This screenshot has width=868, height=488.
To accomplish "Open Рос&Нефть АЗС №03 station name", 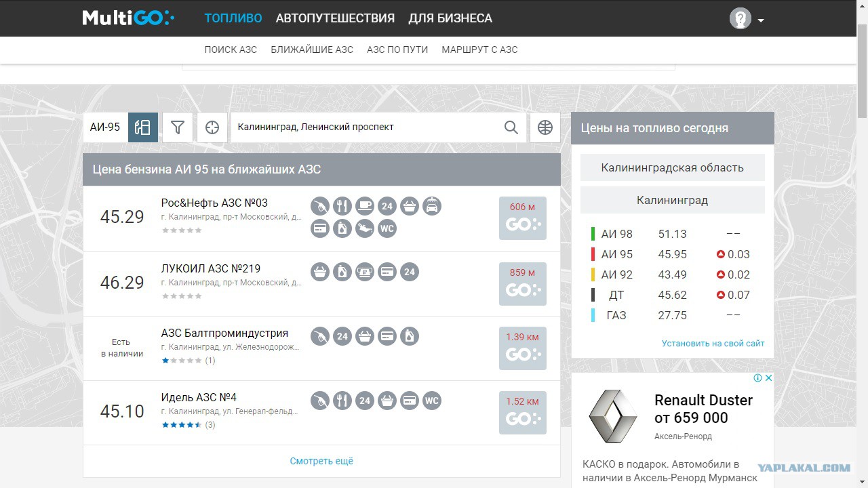I will [214, 203].
